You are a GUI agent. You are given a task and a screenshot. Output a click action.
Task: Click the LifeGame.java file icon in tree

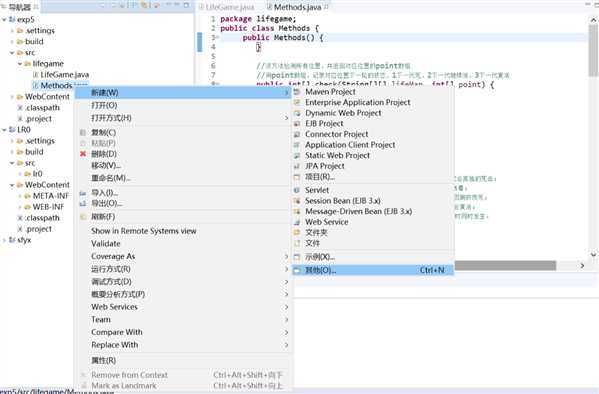pyautogui.click(x=36, y=75)
